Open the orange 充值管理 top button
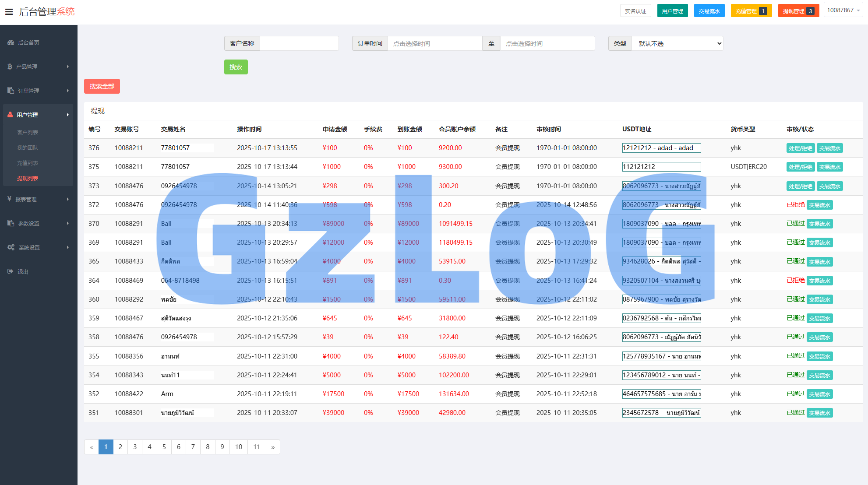The height and width of the screenshot is (485, 868). tap(751, 11)
